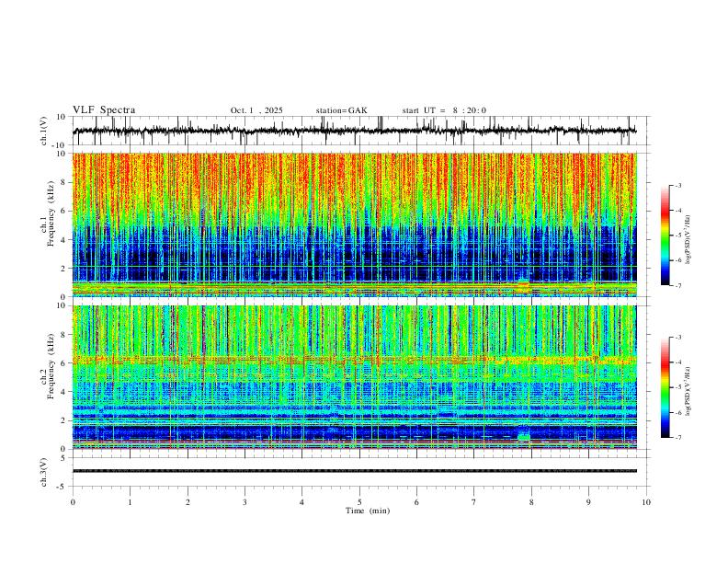Click the "station=GAK" header label
Viewport: 728px width, 563px height.
click(341, 110)
